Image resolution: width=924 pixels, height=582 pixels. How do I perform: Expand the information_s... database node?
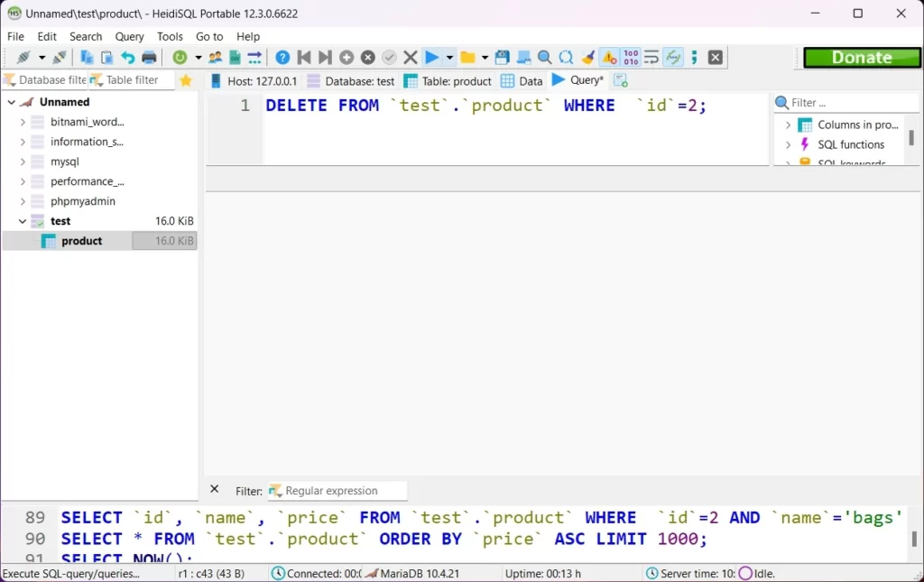point(23,142)
